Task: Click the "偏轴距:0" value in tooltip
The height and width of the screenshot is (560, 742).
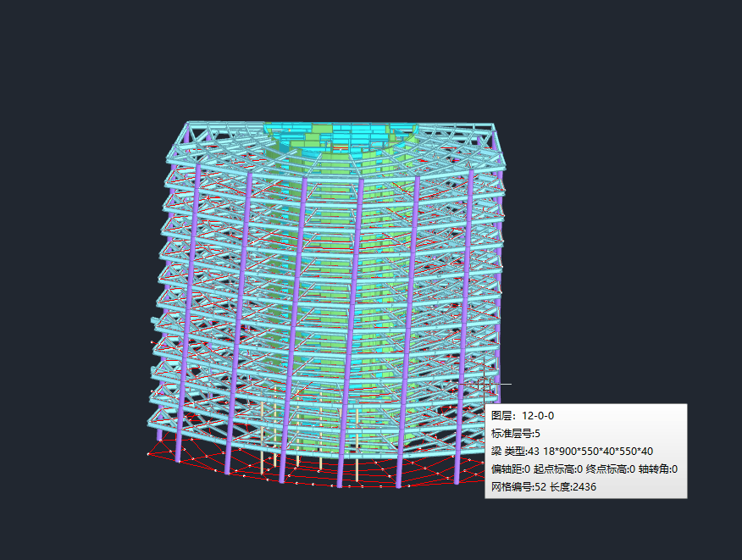Action: click(x=511, y=469)
